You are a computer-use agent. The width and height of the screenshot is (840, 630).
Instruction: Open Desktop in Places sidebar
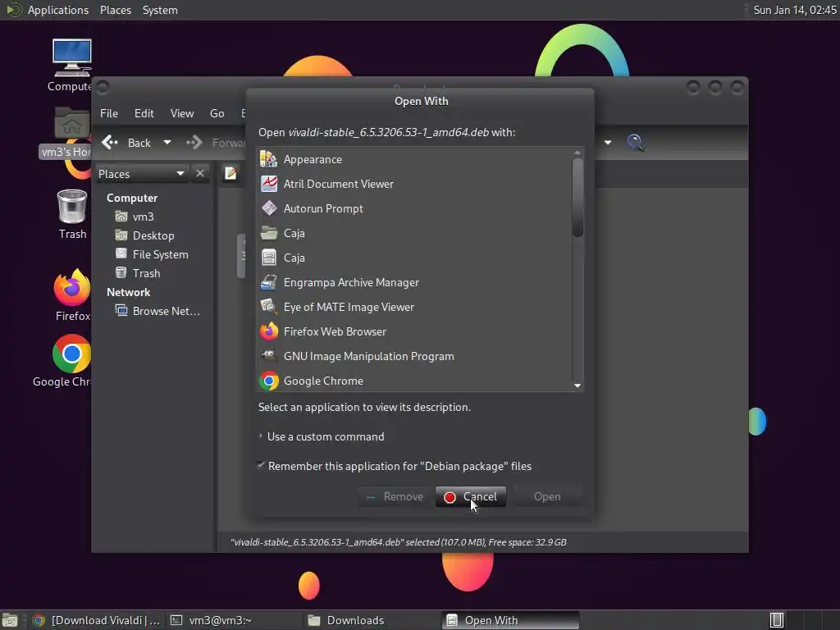point(153,235)
